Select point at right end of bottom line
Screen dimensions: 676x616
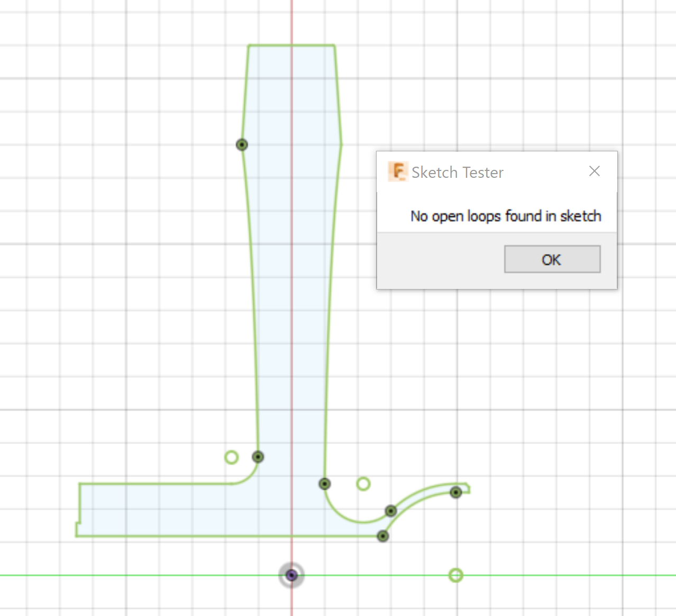[x=383, y=536]
